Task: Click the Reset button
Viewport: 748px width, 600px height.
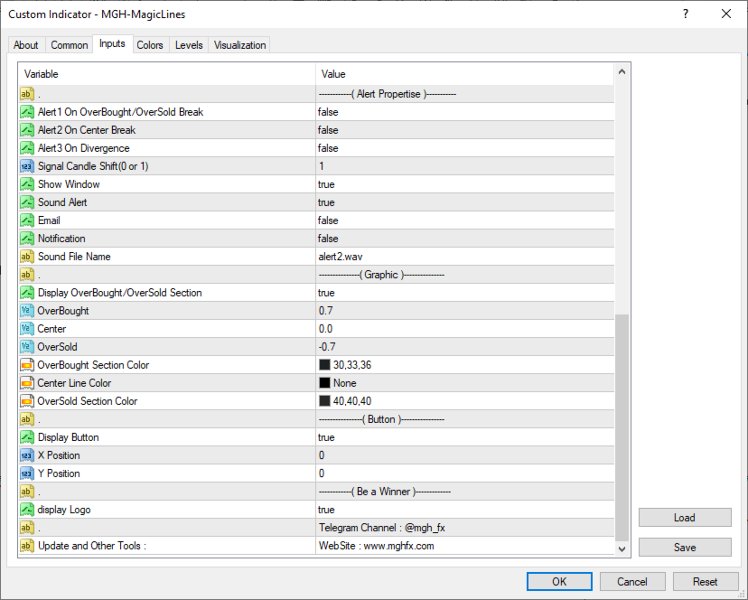Action: [x=705, y=581]
